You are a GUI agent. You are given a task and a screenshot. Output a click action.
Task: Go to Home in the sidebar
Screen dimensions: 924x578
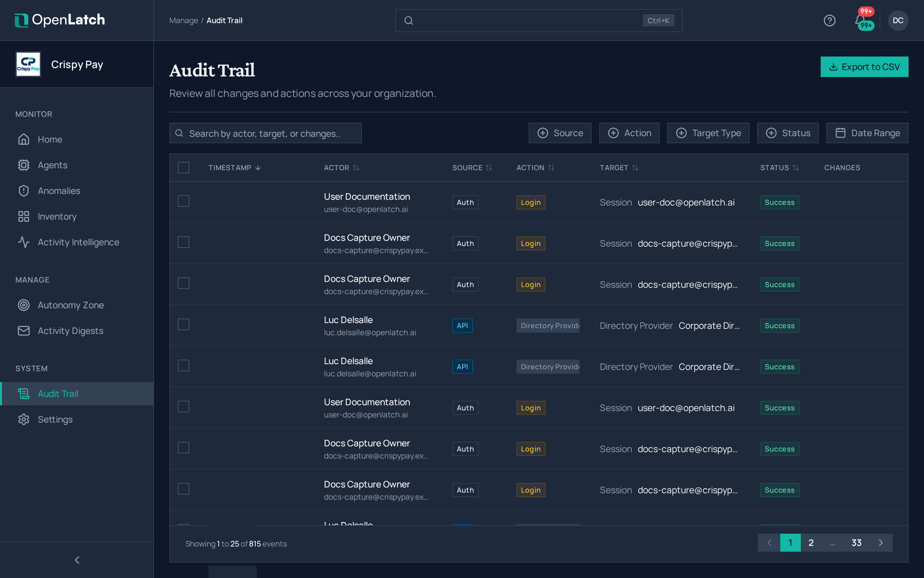coord(77,140)
